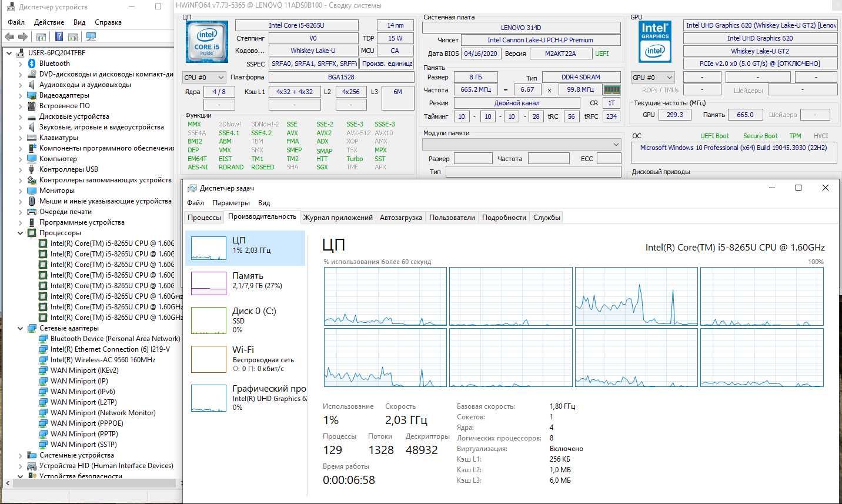This screenshot has width=842, height=504.
Task: Click the Произв. единица button in HWiNFO
Action: tap(387, 64)
